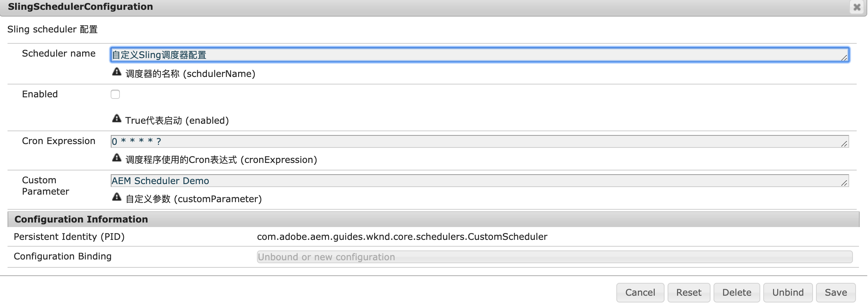This screenshot has height=307, width=868.
Task: Click the Scheduler name field resize handle
Action: [844, 58]
